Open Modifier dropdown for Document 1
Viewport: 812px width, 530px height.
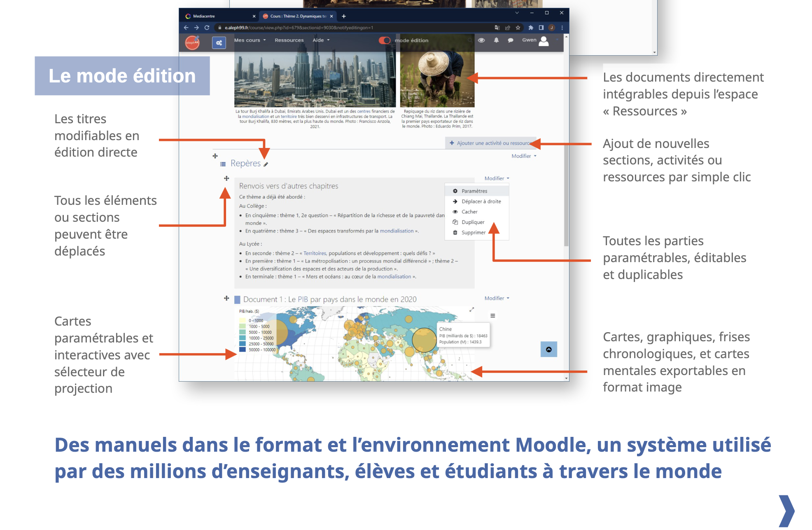click(x=497, y=298)
